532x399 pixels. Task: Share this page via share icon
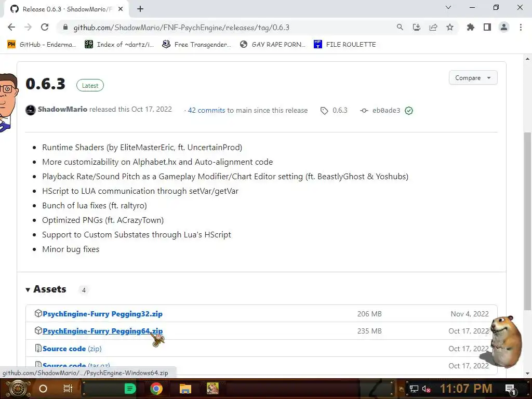433,28
